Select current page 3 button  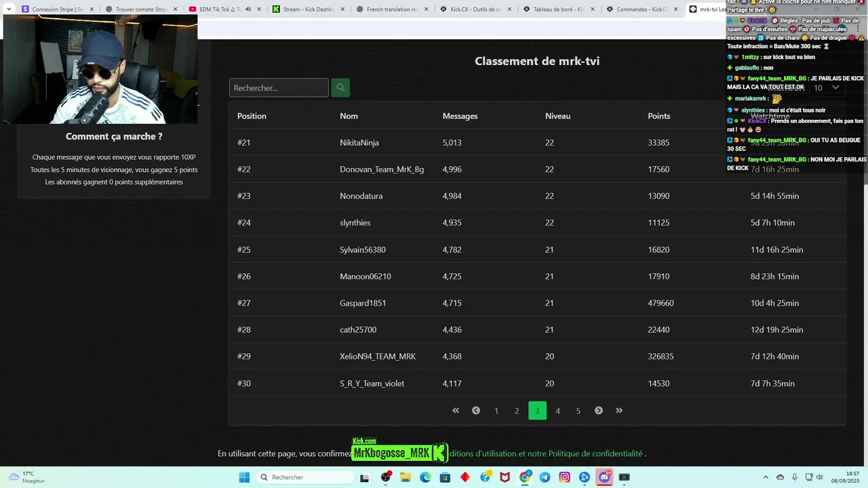click(537, 411)
